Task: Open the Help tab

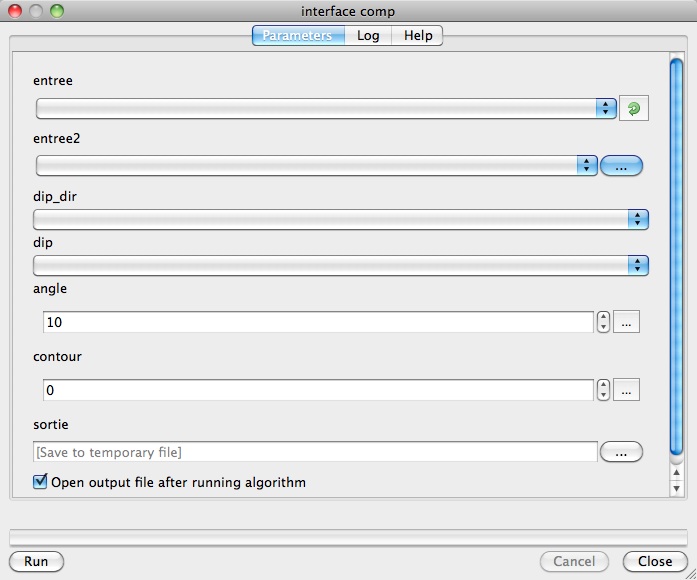Action: [x=418, y=36]
